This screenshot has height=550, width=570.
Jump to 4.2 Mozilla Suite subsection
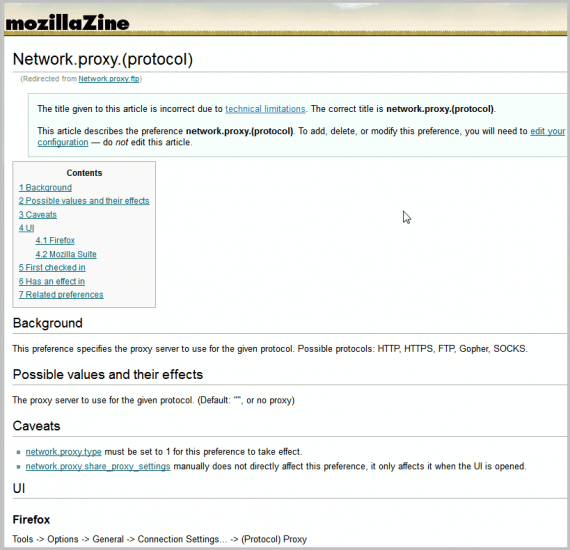point(66,254)
